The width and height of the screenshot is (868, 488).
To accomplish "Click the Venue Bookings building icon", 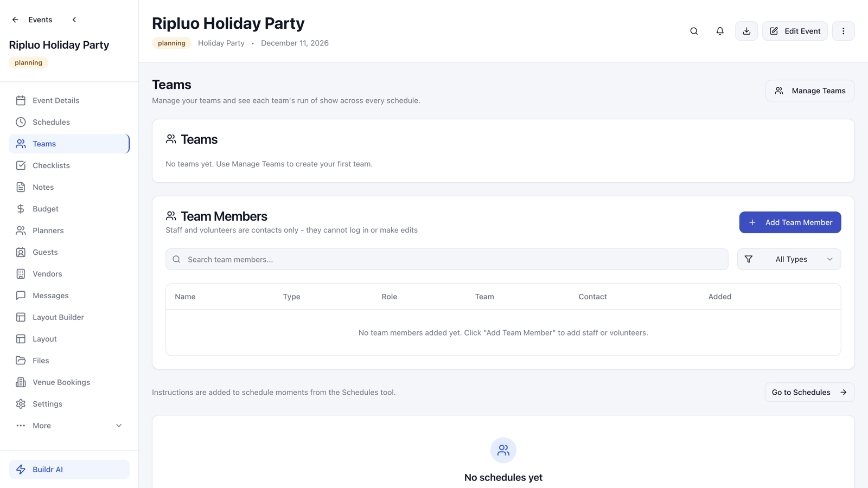I will [x=21, y=382].
